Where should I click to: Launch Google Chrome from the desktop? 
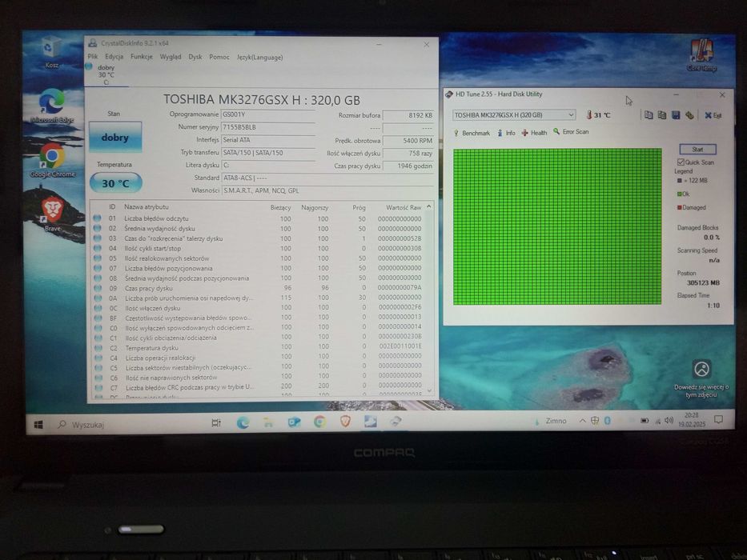[x=52, y=161]
